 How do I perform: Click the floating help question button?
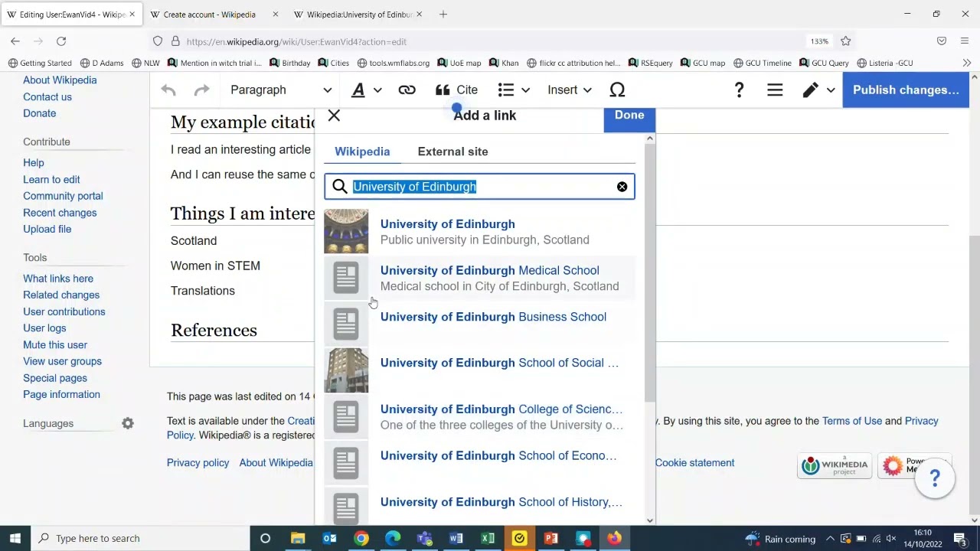935,479
